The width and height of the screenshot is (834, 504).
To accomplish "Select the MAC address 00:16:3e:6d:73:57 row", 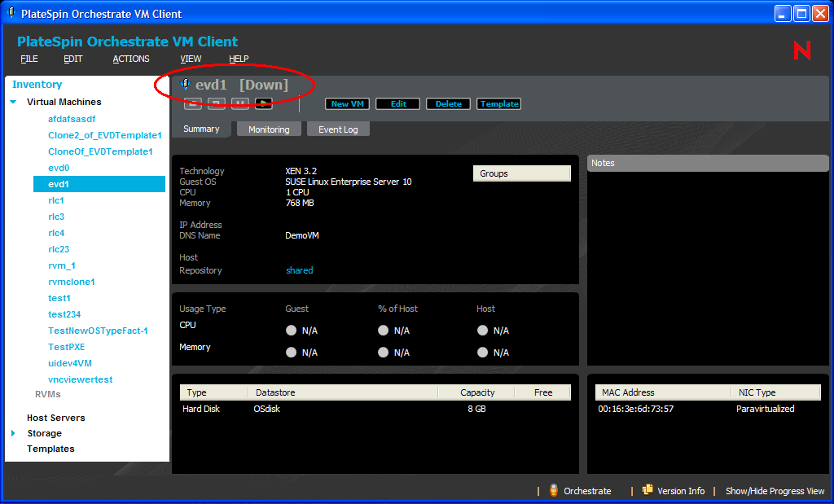I will [x=708, y=409].
